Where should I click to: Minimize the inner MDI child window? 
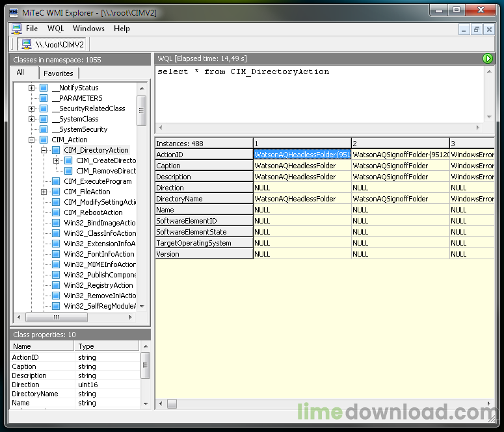464,29
